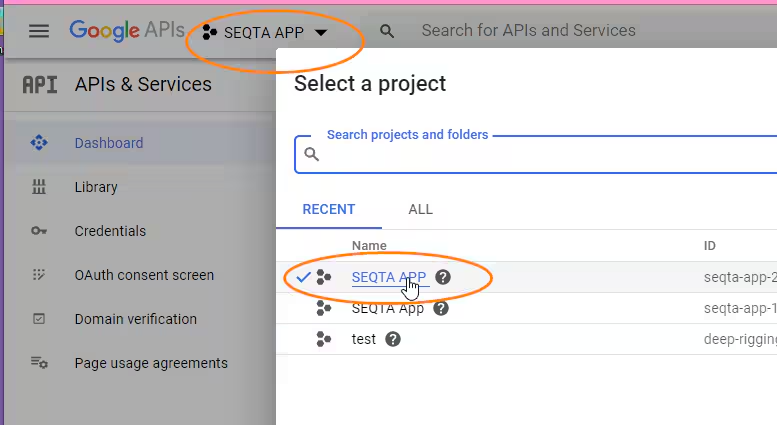
Task: Open the SEQTA APP project selector dropdown
Action: [265, 33]
